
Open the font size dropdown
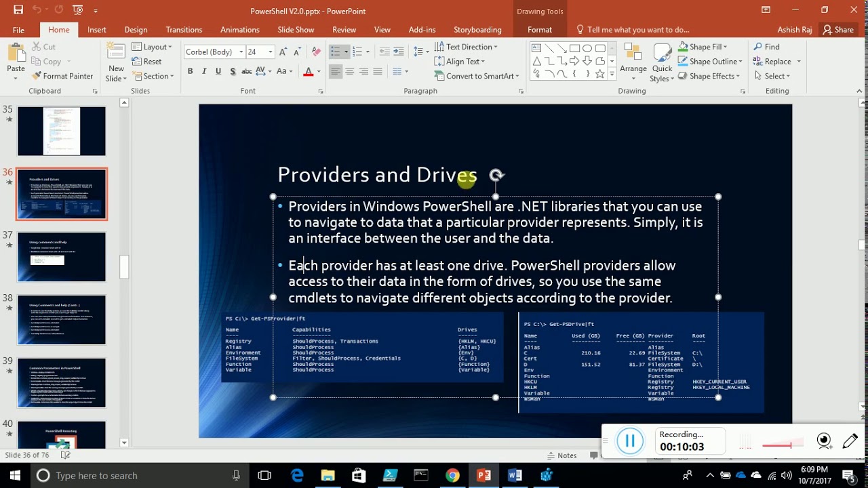click(270, 52)
